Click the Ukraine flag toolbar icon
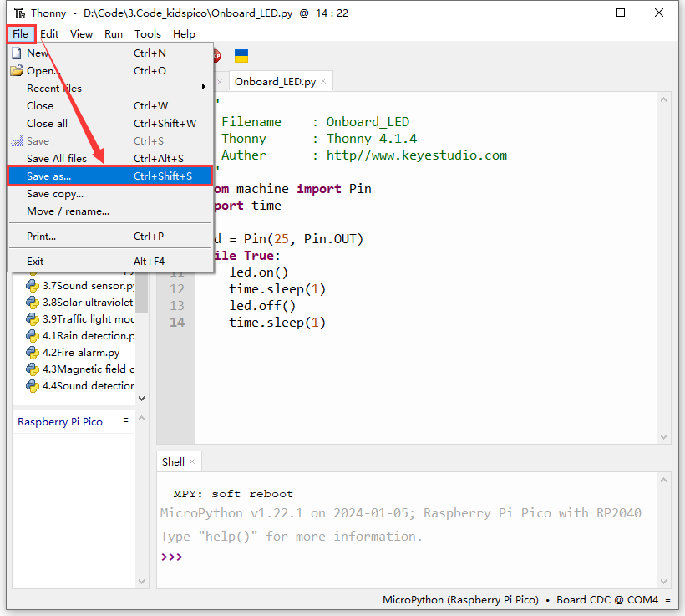Screen dimensions: 685x616 coord(241,56)
